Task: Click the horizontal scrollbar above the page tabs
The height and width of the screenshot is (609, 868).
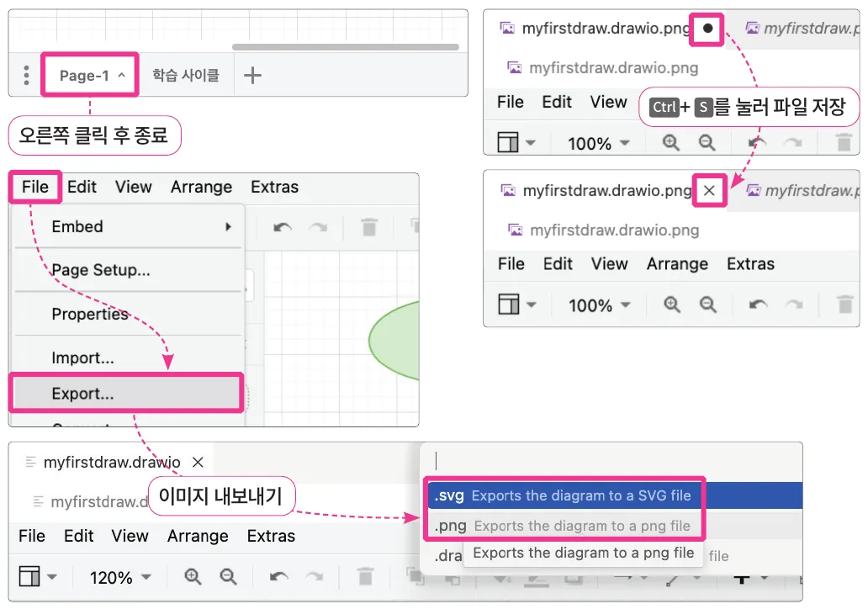Action: [x=346, y=47]
